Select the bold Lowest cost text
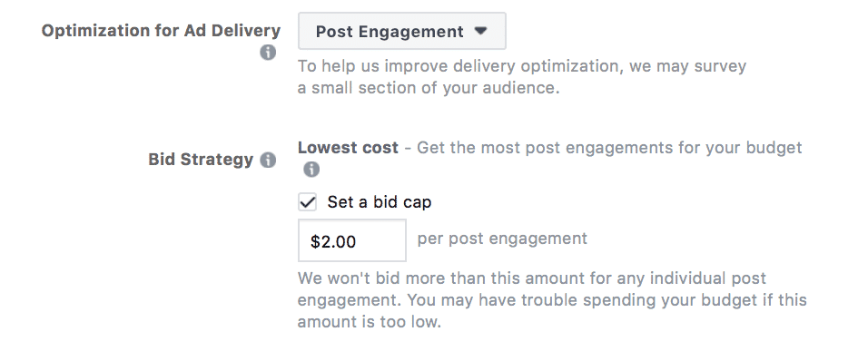Image resolution: width=868 pixels, height=361 pixels. point(348,148)
